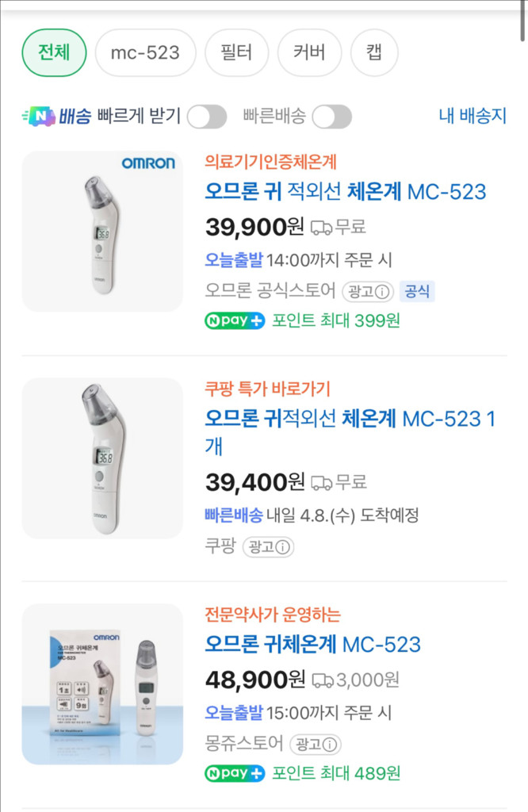Click the 커버 filter chip

[309, 53]
